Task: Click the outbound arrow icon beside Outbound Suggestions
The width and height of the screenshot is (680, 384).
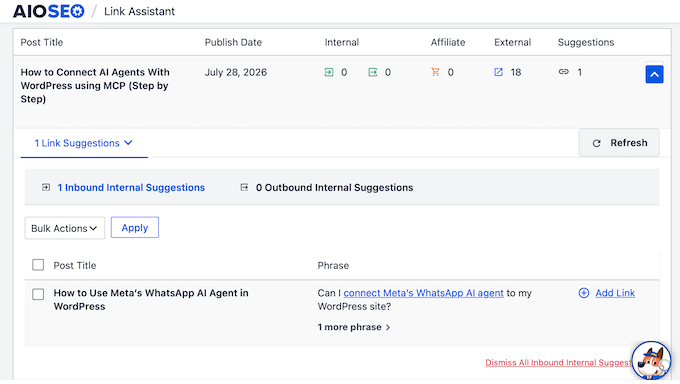Action: [245, 187]
